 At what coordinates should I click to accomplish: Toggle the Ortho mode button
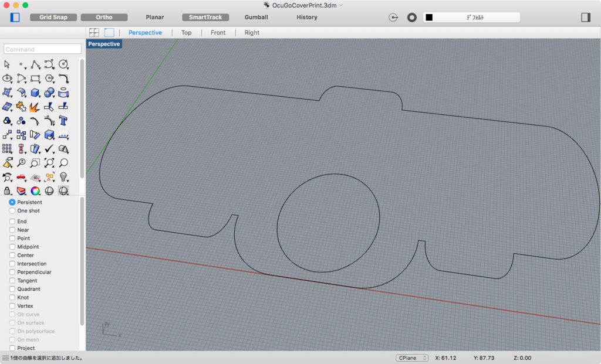pos(104,17)
